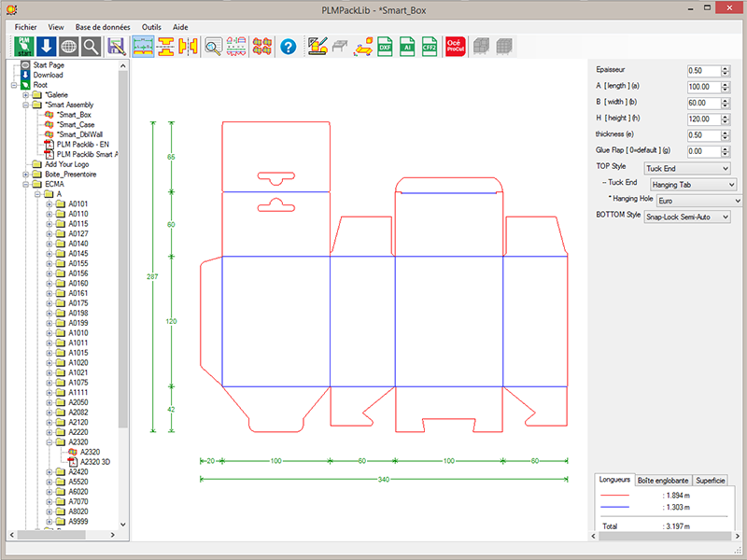
Task: Expand the A0101 folder node
Action: point(49,204)
